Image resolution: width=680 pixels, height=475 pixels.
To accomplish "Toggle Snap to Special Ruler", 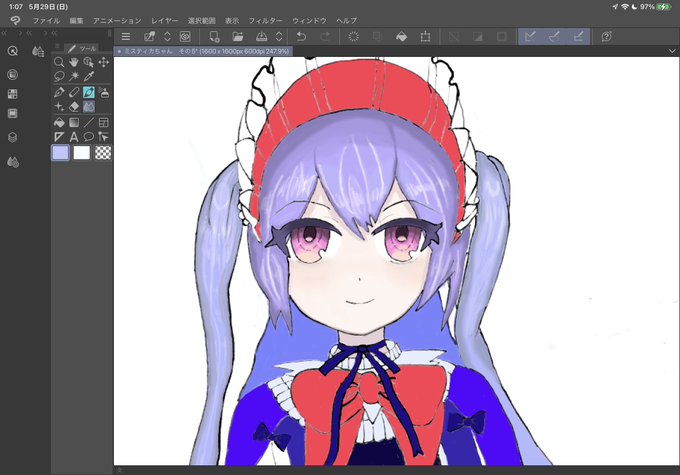I will click(x=554, y=37).
